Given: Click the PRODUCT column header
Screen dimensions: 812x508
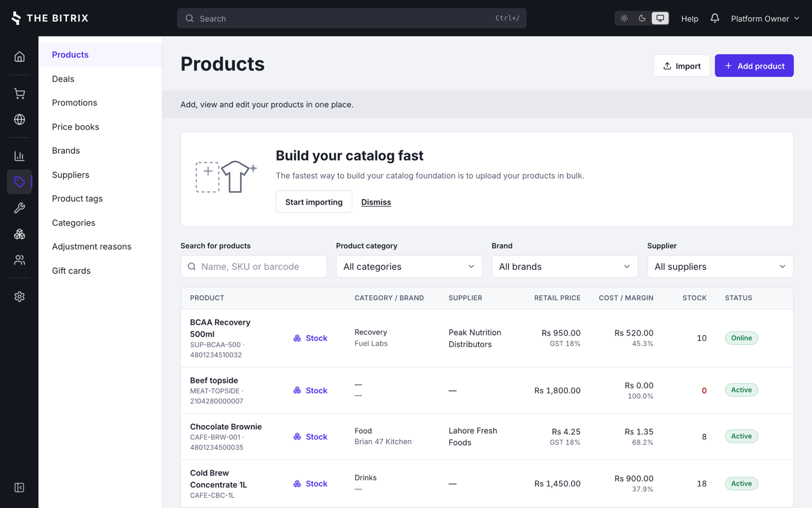Looking at the screenshot, I should tap(207, 298).
